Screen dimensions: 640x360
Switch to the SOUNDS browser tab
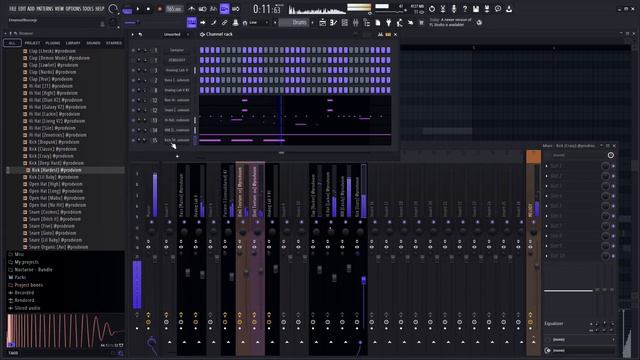[x=93, y=43]
